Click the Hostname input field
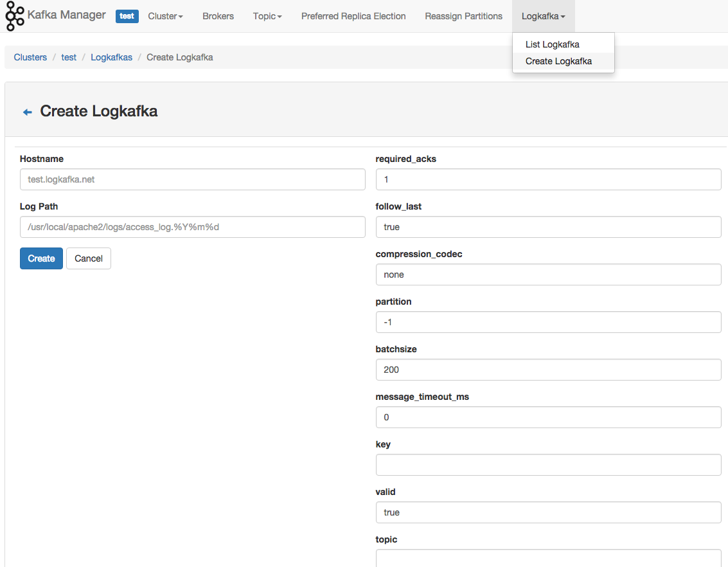 [193, 179]
